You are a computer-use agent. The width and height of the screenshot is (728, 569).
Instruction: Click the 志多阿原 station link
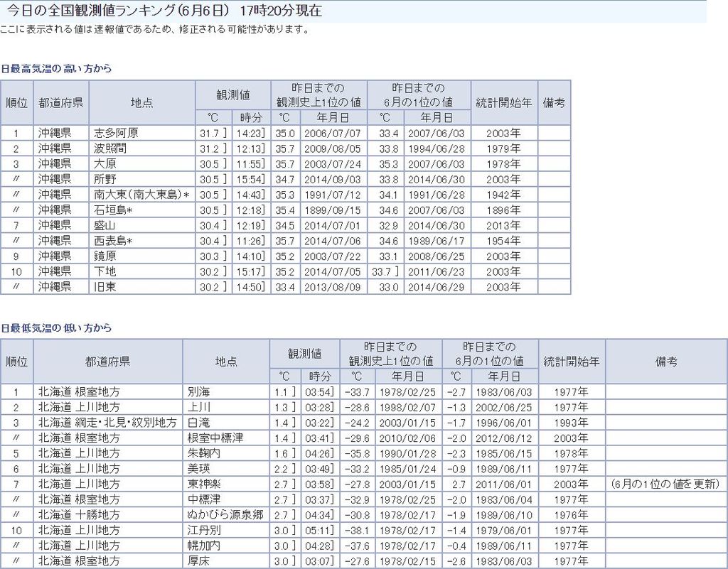point(116,133)
